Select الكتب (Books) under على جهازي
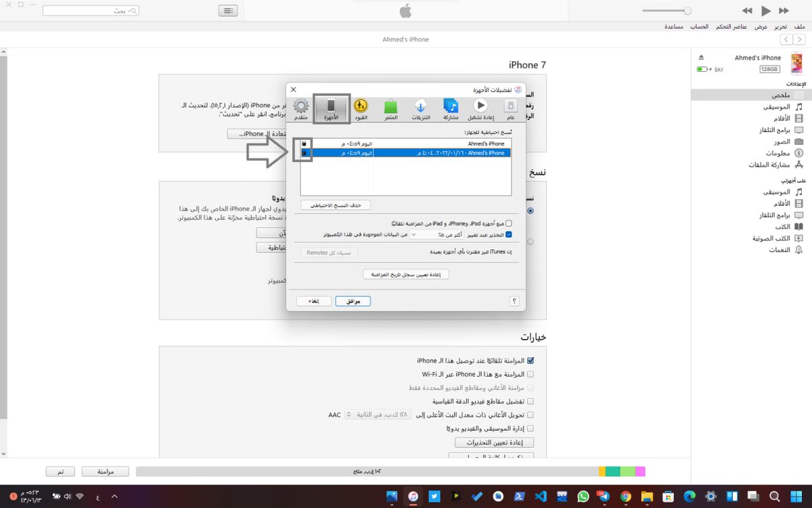The height and width of the screenshot is (508, 812). tap(751, 227)
